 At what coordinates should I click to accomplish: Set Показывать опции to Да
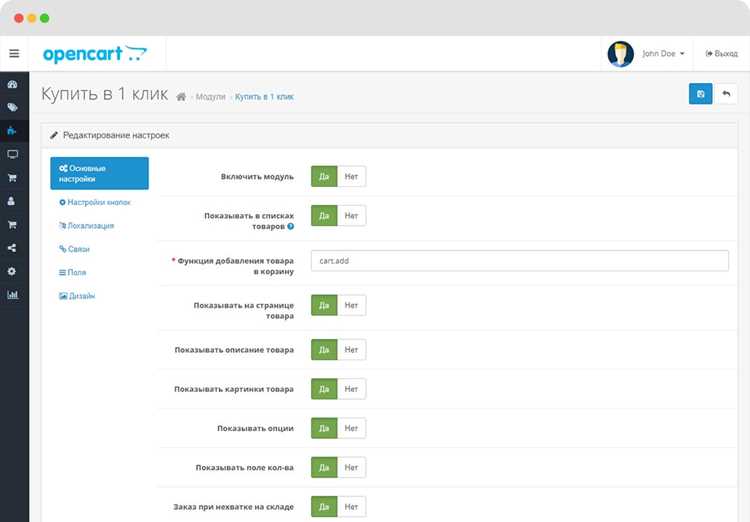[324, 428]
